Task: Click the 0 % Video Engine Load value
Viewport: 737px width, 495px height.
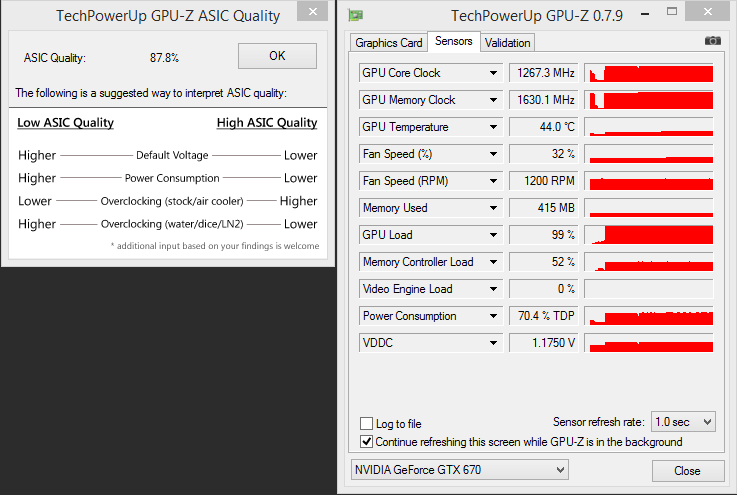Action: pos(544,289)
